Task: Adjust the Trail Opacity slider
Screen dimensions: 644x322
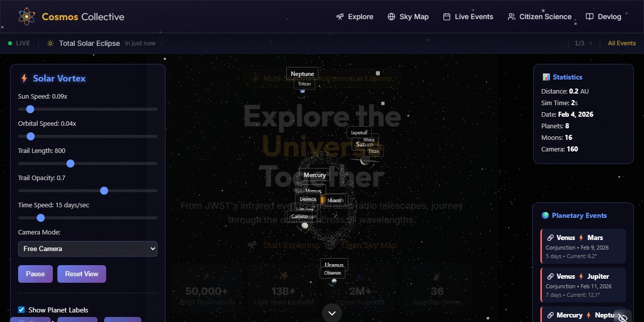Action: coord(88,191)
